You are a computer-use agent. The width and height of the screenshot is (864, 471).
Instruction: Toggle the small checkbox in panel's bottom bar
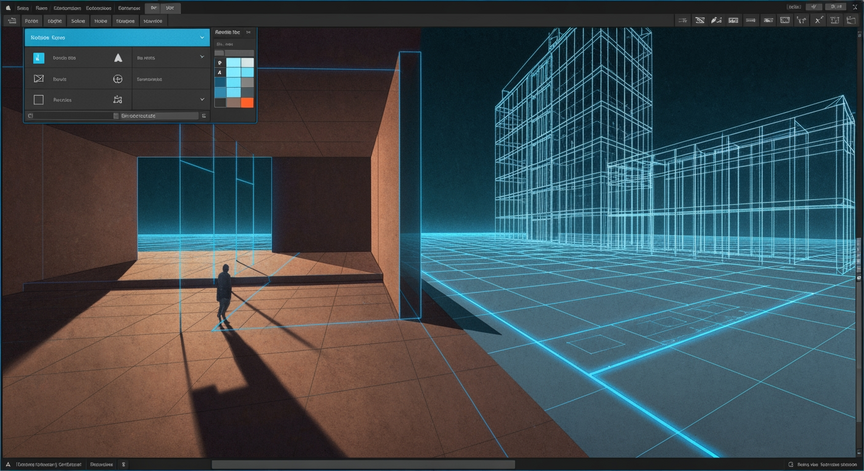[x=116, y=116]
